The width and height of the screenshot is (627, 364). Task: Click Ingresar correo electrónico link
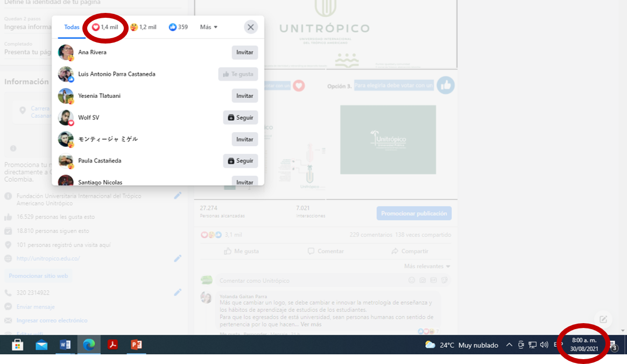coord(52,320)
